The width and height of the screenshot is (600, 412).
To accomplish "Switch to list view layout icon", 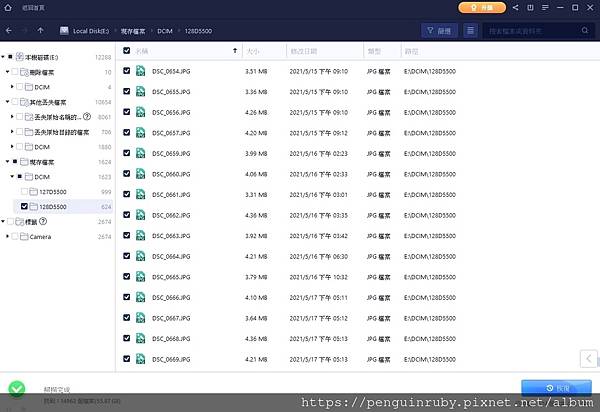I will coord(470,30).
